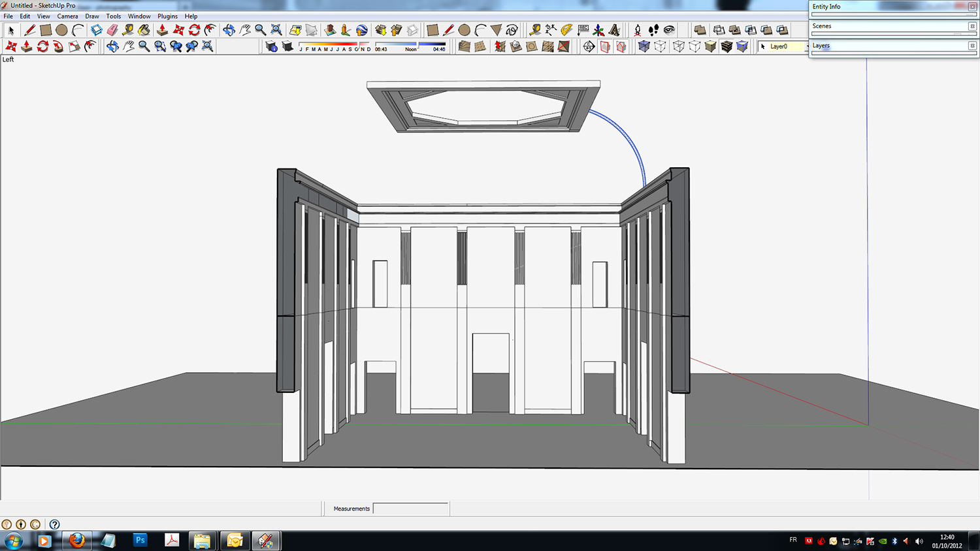Toggle the X-ray face style

644,46
